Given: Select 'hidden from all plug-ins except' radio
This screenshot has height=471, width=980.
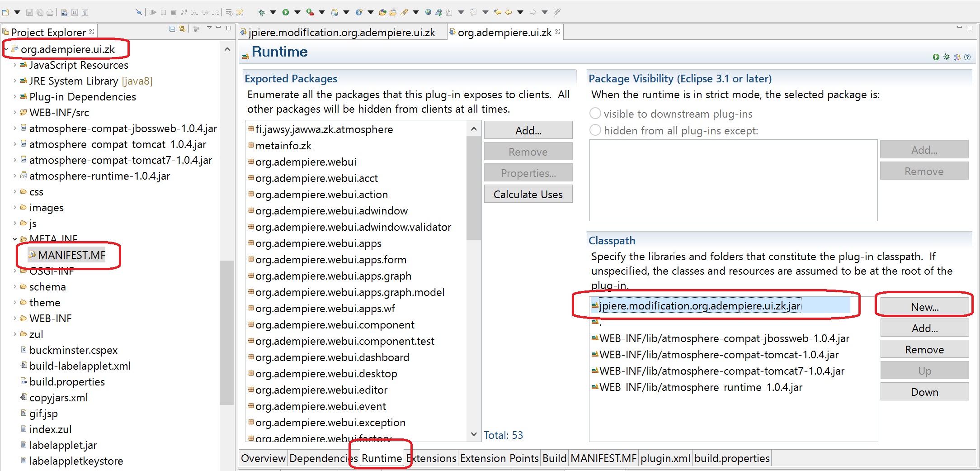Looking at the screenshot, I should click(x=595, y=130).
